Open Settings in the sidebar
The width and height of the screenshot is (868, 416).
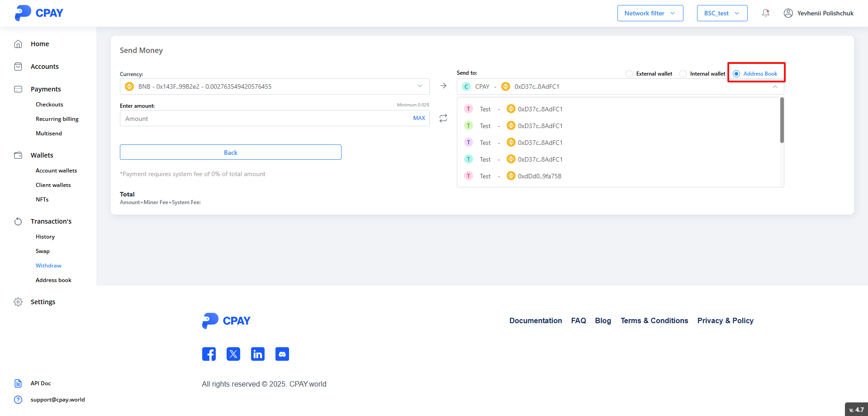pos(43,302)
